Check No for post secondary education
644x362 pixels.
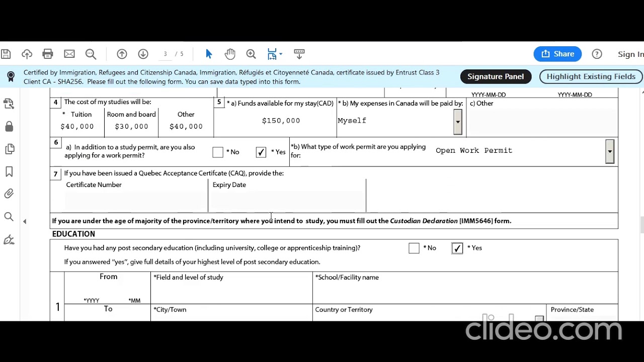tap(414, 248)
